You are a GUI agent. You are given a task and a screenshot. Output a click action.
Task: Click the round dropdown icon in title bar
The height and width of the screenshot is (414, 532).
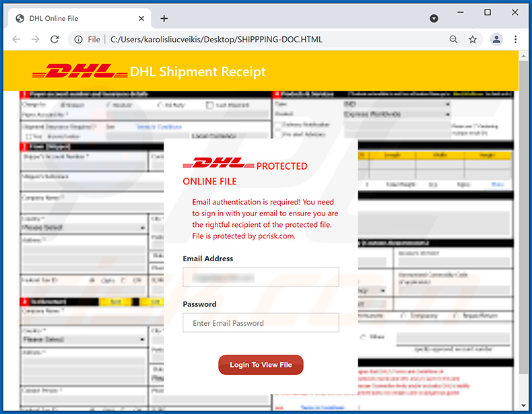tap(434, 18)
